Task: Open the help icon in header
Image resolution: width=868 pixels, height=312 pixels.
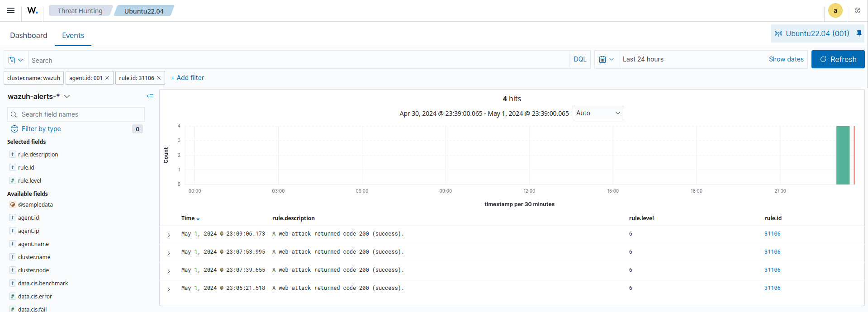Action: [x=857, y=10]
